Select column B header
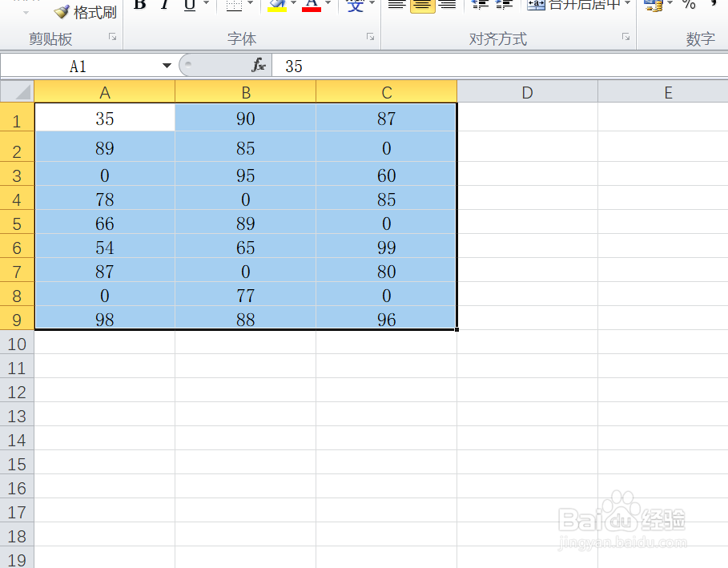This screenshot has height=568, width=728. [246, 92]
